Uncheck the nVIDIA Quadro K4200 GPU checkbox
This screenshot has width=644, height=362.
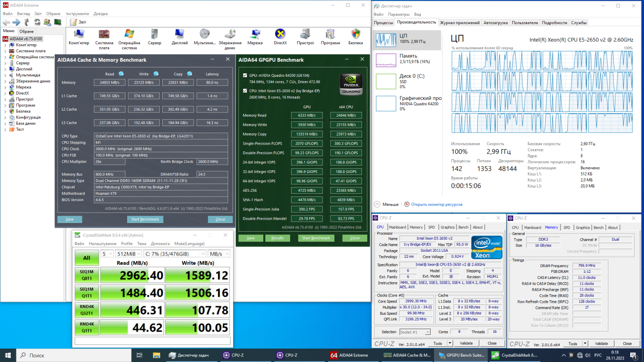tap(245, 75)
